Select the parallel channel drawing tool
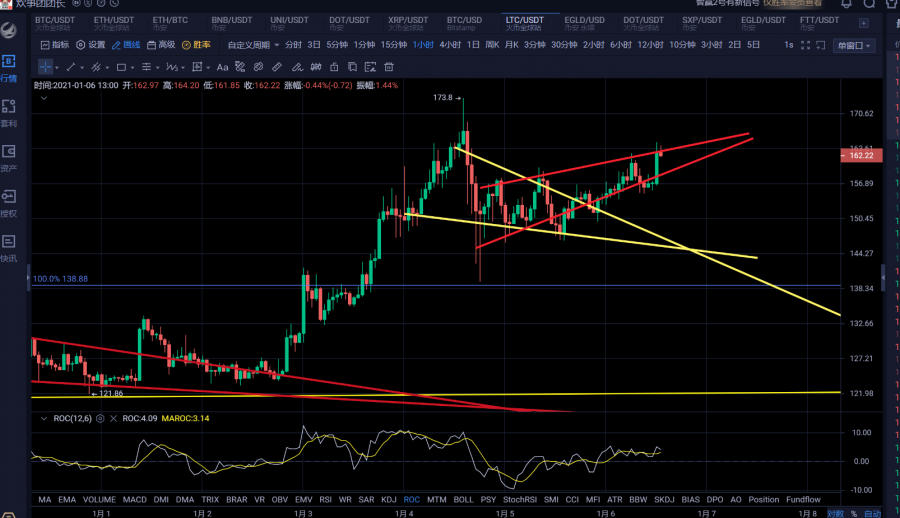This screenshot has width=900, height=518. [96, 67]
